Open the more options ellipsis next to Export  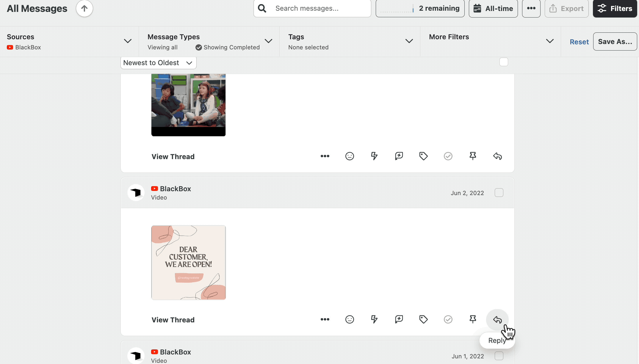click(531, 8)
